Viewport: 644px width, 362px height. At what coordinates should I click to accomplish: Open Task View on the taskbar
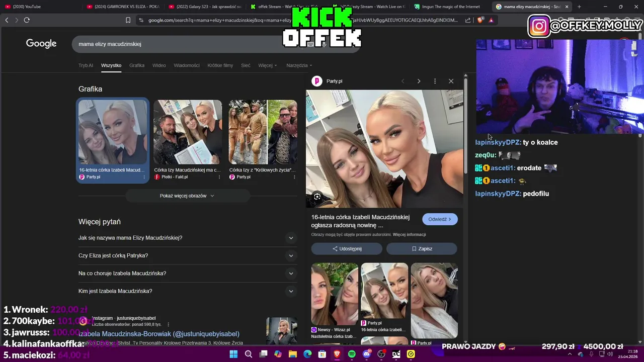(263, 354)
